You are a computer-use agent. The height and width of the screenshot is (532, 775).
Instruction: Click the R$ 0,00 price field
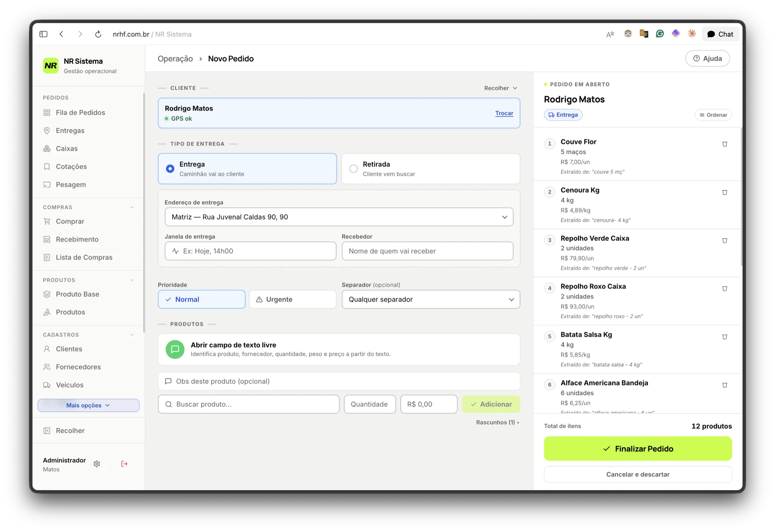pyautogui.click(x=429, y=404)
